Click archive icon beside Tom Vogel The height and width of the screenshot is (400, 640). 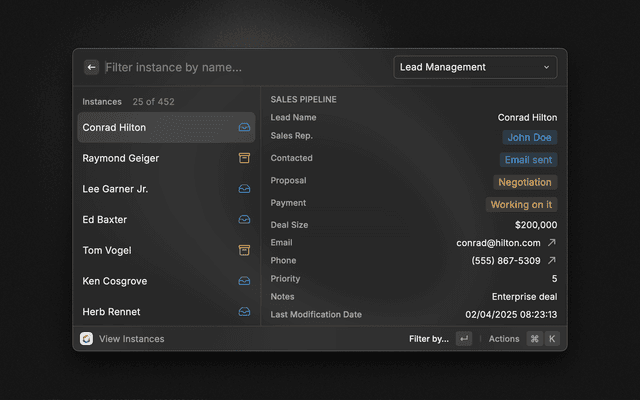point(244,250)
